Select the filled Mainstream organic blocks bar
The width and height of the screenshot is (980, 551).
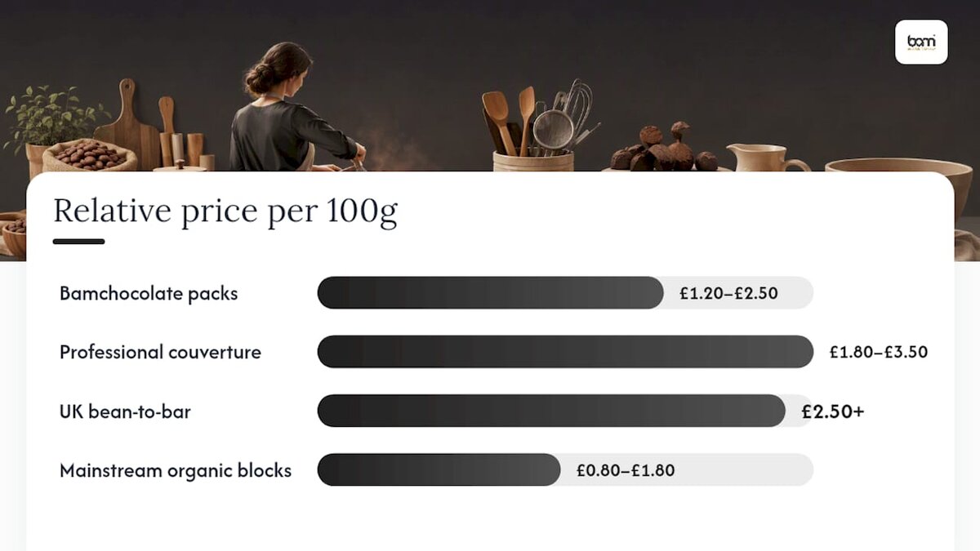(x=439, y=469)
